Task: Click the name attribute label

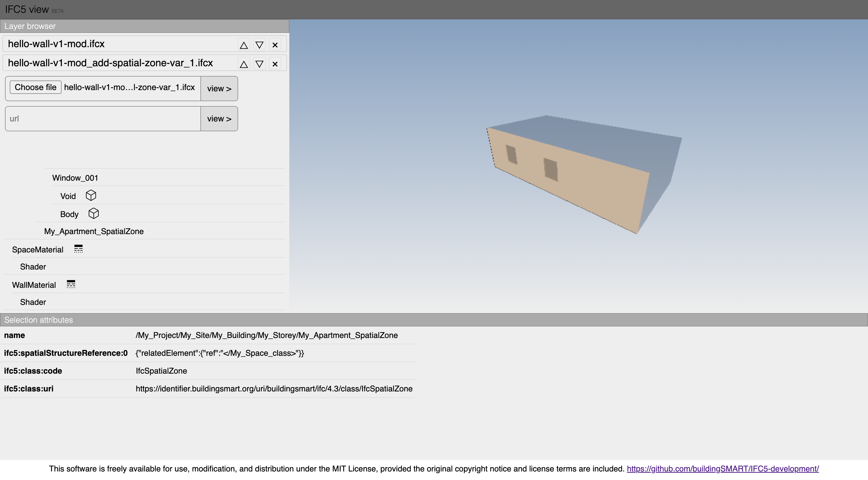Action: point(15,335)
